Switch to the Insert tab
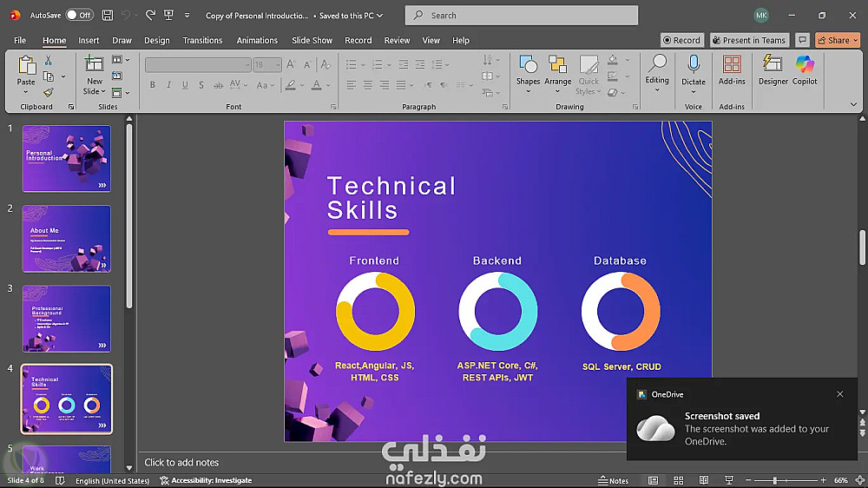Screen dimensions: 868x488 point(89,40)
